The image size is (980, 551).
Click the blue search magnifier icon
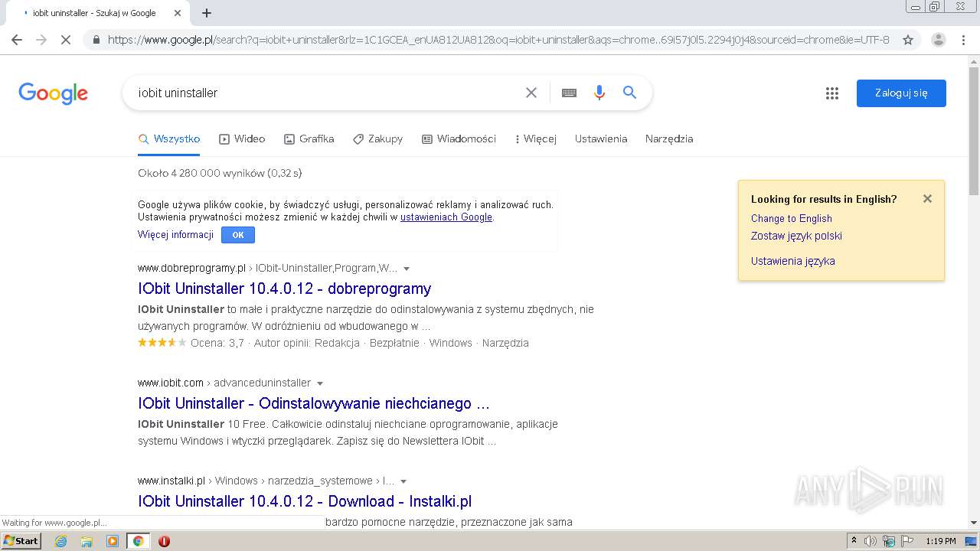(x=629, y=93)
